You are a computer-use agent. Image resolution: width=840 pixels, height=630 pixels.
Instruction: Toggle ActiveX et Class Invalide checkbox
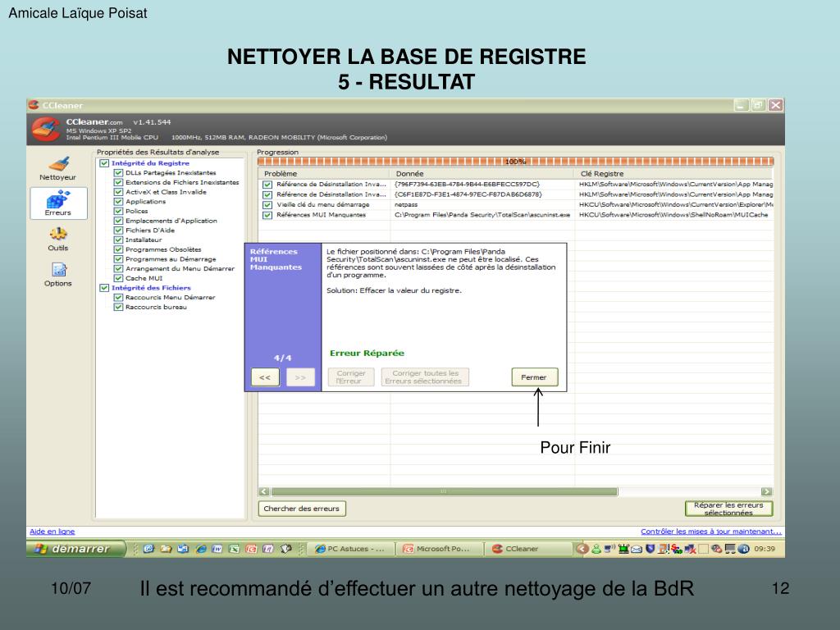coord(118,192)
